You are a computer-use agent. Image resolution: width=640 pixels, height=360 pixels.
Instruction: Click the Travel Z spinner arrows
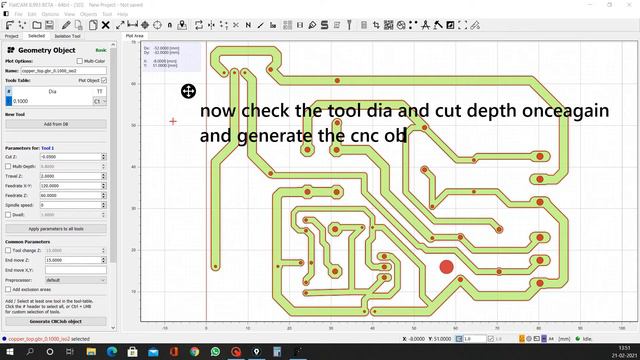click(x=104, y=176)
